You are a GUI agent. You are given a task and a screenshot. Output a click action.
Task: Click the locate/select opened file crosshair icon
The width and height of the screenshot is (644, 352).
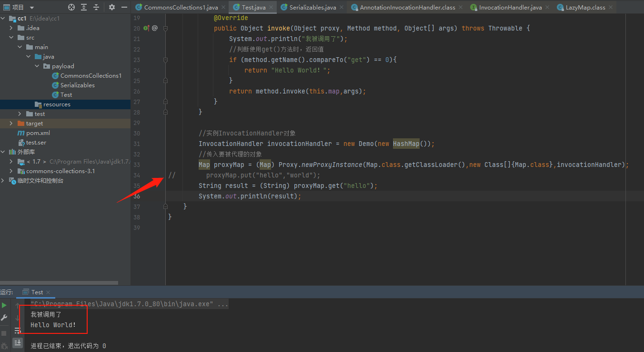click(x=71, y=7)
